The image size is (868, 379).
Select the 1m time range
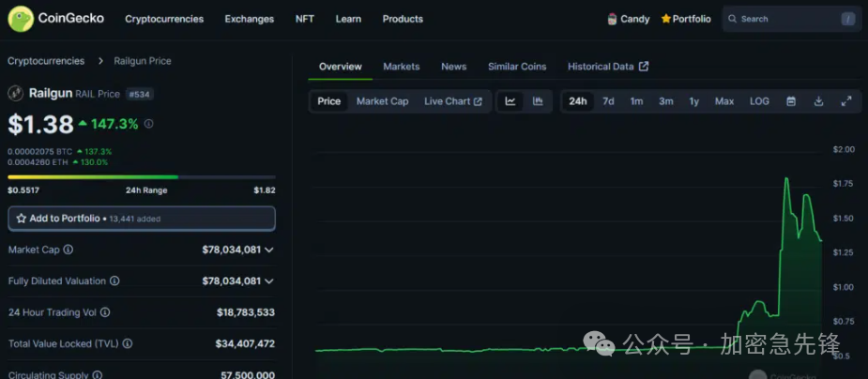(636, 101)
